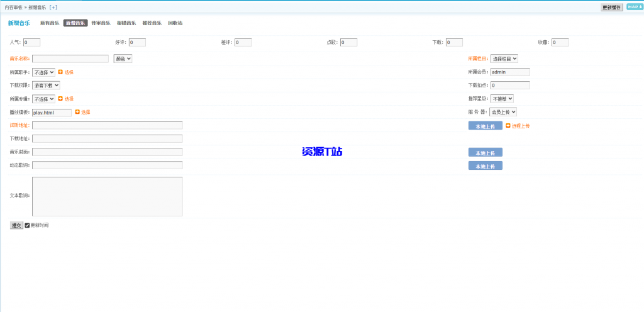This screenshot has height=312, width=644.
Task: Go to the 待审音乐 tab
Action: point(101,23)
